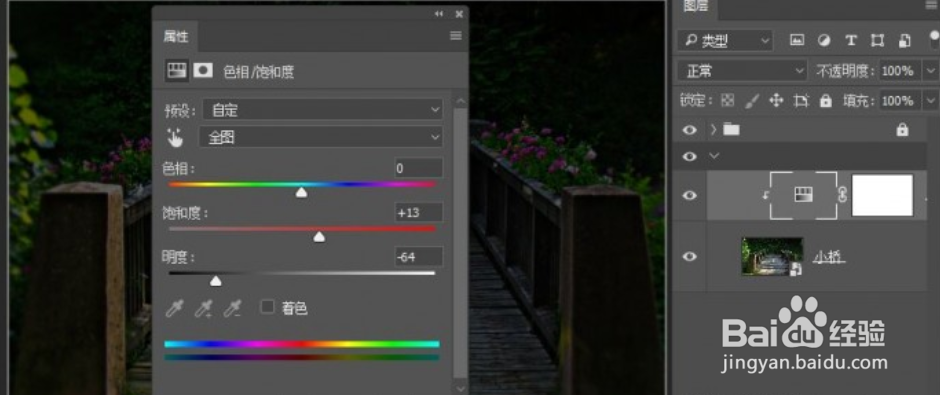Screen dimensions: 940x395
Task: Select the 小桥 layer thumbnail
Action: coord(772,257)
